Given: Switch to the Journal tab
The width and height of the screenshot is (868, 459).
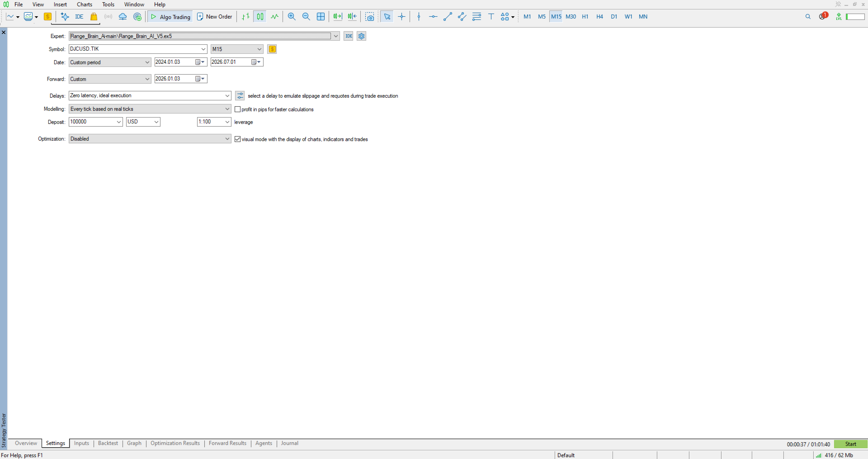Looking at the screenshot, I should point(290,443).
